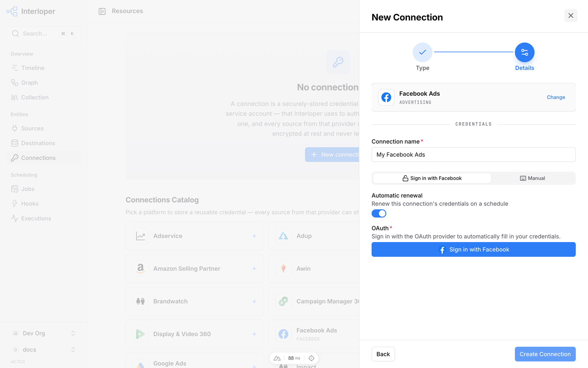Click the Brandwatch logo icon
The width and height of the screenshot is (588, 368).
point(140,301)
